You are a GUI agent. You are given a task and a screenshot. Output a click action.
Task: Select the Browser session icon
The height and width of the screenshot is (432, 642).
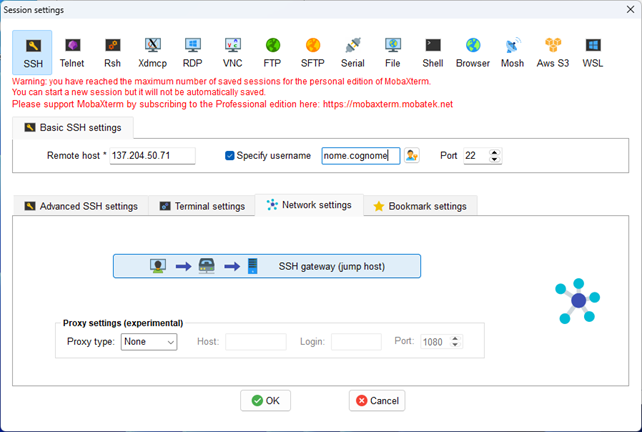point(473,52)
